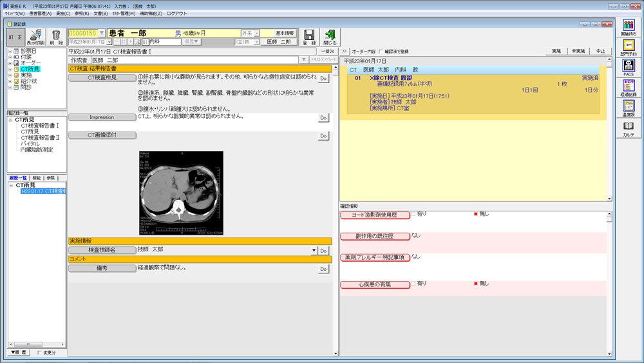Open the date 平成23年01月17日 dropdown
The height and width of the screenshot is (363, 644).
[x=109, y=42]
